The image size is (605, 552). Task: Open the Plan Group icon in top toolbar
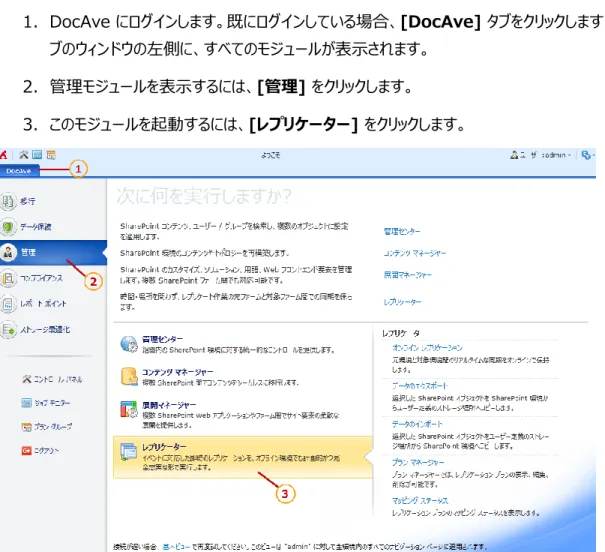click(51, 155)
